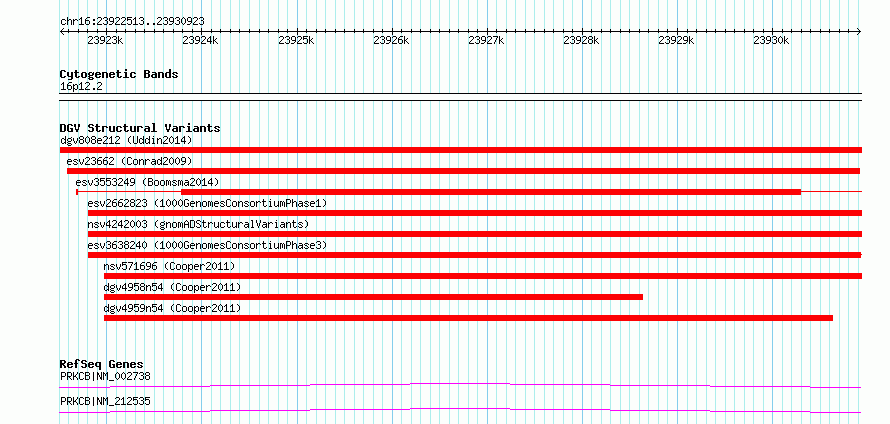Select the RefSeq Genes track title
This screenshot has width=890, height=424.
[102, 364]
